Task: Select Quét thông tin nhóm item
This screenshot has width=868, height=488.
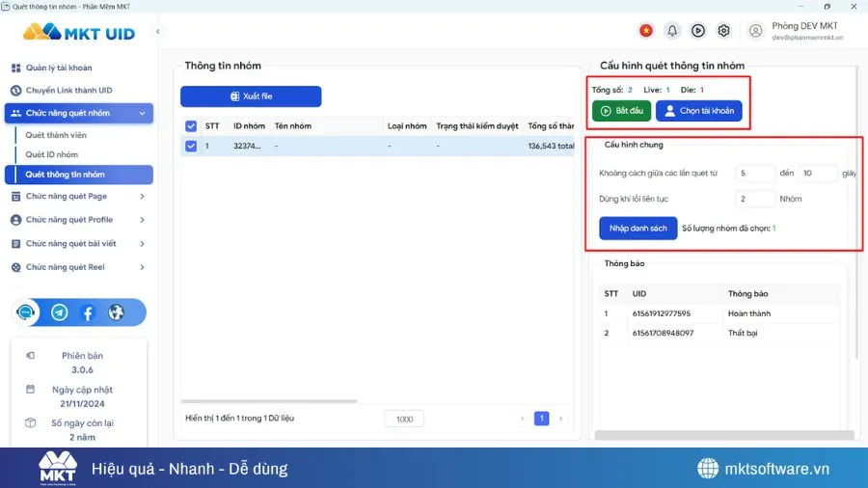Action: tap(79, 175)
